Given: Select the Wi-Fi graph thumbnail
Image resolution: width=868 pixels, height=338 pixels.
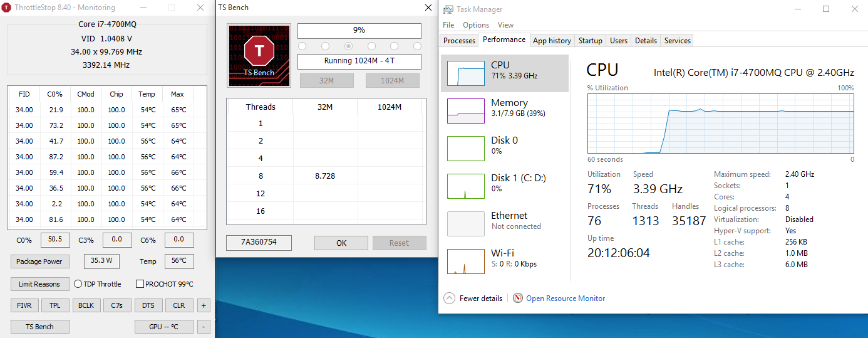Looking at the screenshot, I should click(465, 261).
